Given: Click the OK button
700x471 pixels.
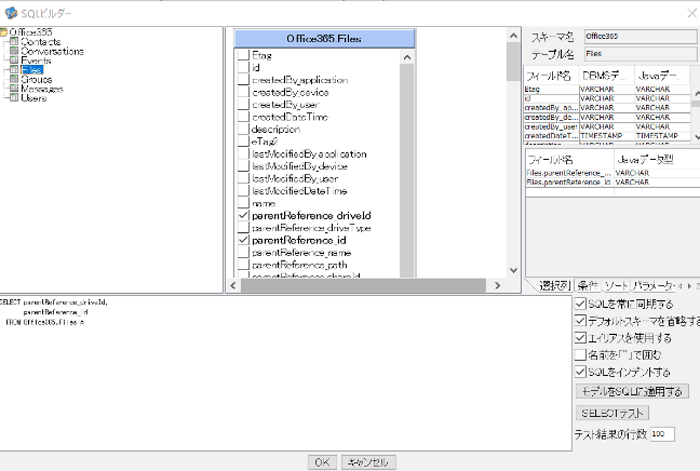Looking at the screenshot, I should pyautogui.click(x=322, y=463).
